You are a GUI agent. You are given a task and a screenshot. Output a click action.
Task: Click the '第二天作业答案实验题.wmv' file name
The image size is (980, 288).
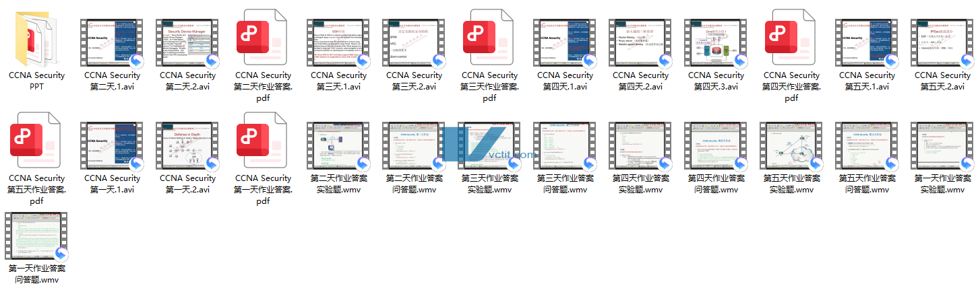[339, 184]
